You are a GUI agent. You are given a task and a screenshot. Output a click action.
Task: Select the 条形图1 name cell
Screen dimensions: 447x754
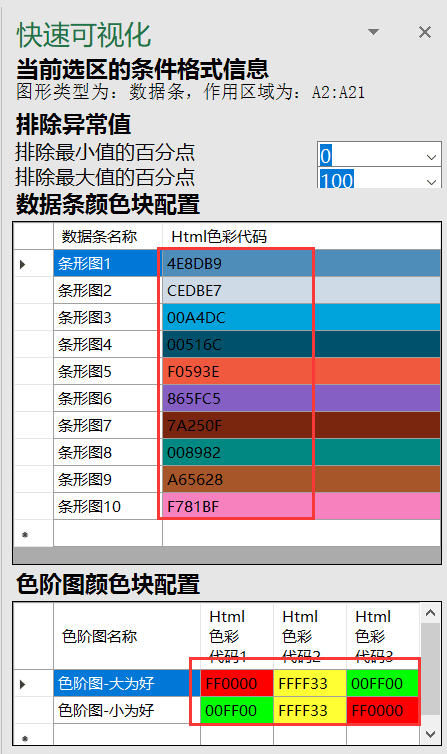[108, 264]
